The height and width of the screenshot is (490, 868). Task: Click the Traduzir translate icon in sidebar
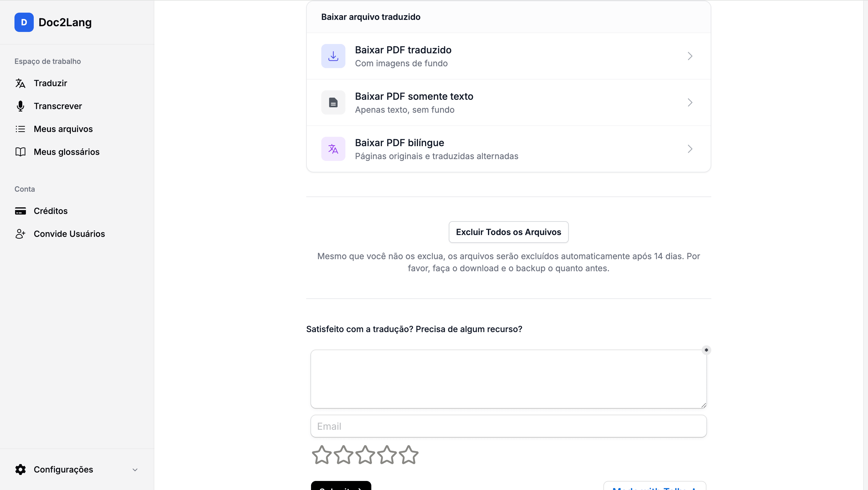click(20, 83)
